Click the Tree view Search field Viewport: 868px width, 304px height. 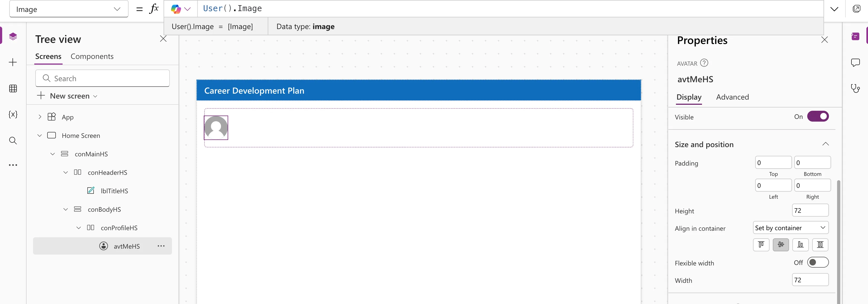[103, 78]
